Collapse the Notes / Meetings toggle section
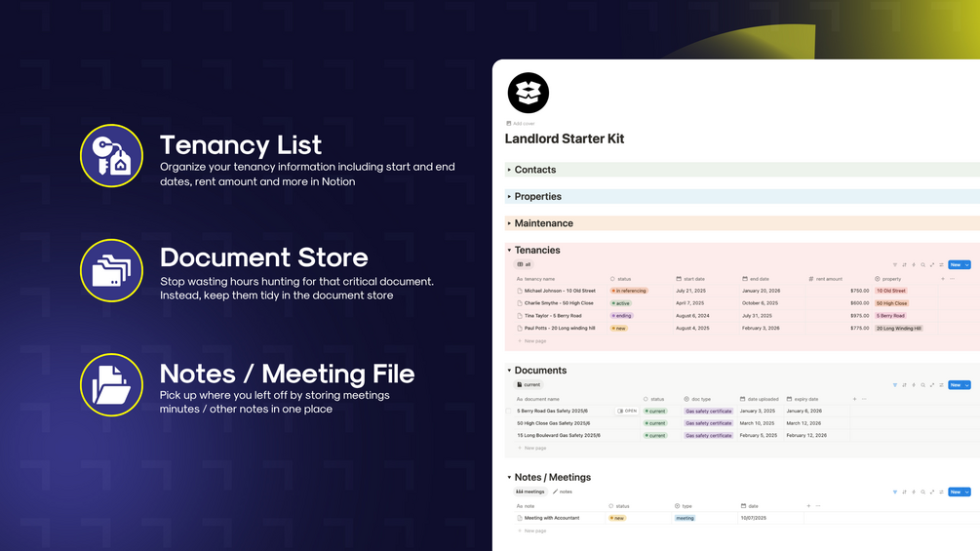 click(x=509, y=477)
